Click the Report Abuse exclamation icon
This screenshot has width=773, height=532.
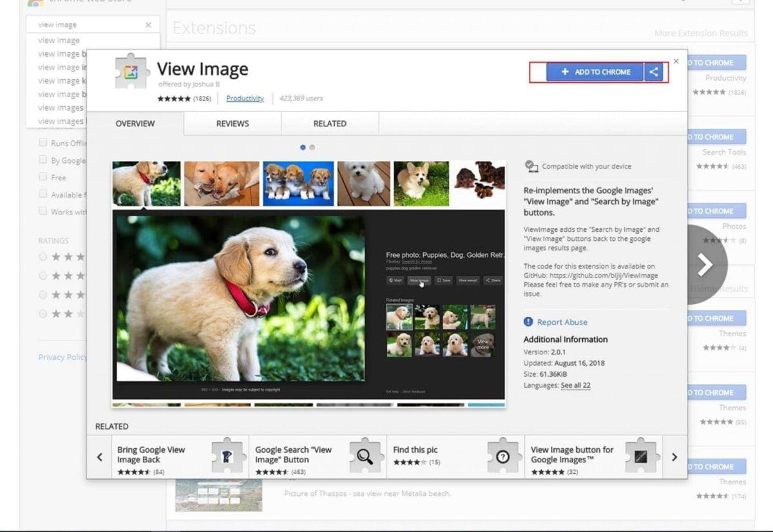[x=528, y=322]
